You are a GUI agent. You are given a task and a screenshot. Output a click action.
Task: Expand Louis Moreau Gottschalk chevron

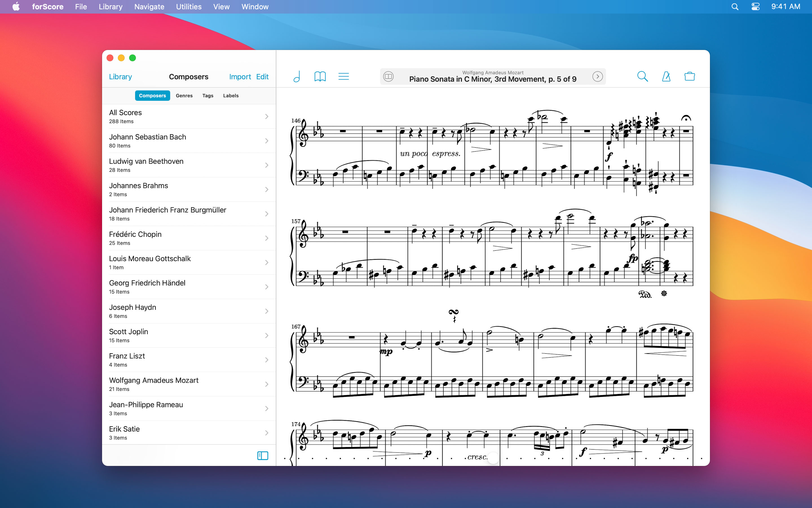pyautogui.click(x=267, y=263)
